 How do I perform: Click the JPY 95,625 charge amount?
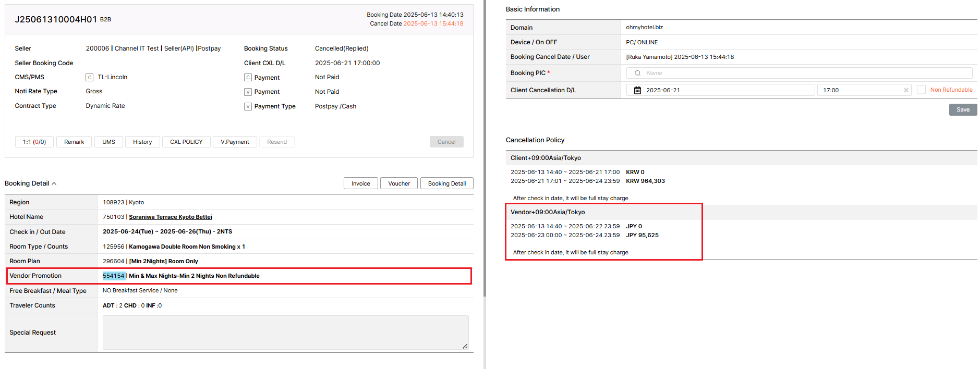click(x=642, y=235)
